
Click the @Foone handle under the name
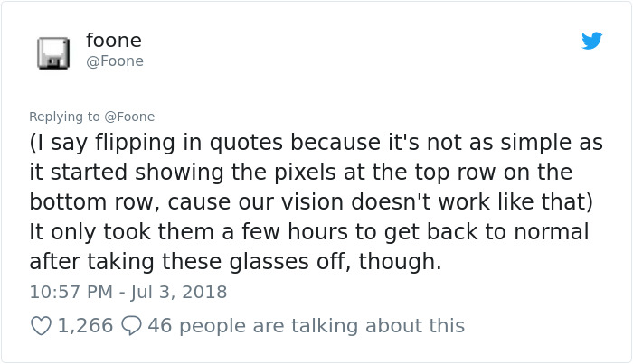tap(115, 61)
